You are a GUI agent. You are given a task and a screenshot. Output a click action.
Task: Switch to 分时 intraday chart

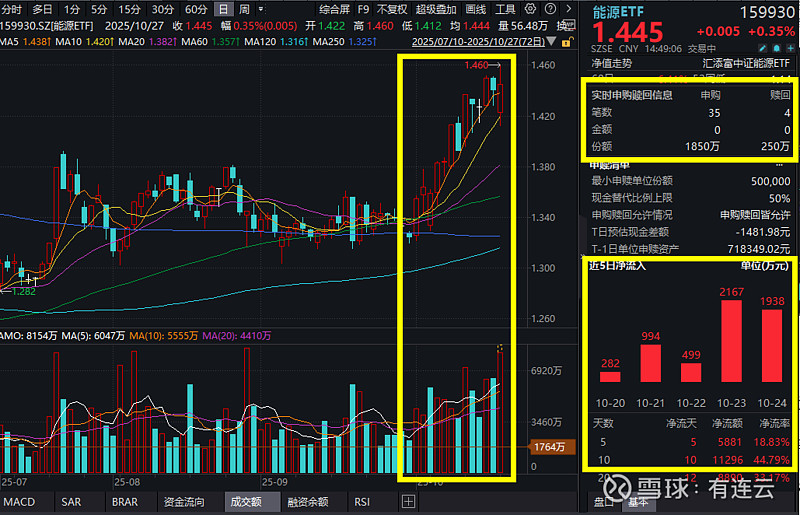click(x=11, y=9)
